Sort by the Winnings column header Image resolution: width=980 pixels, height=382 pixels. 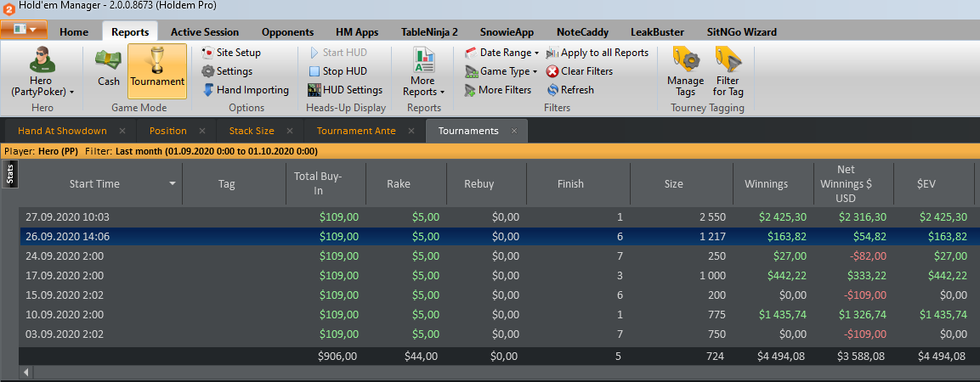tap(773, 184)
